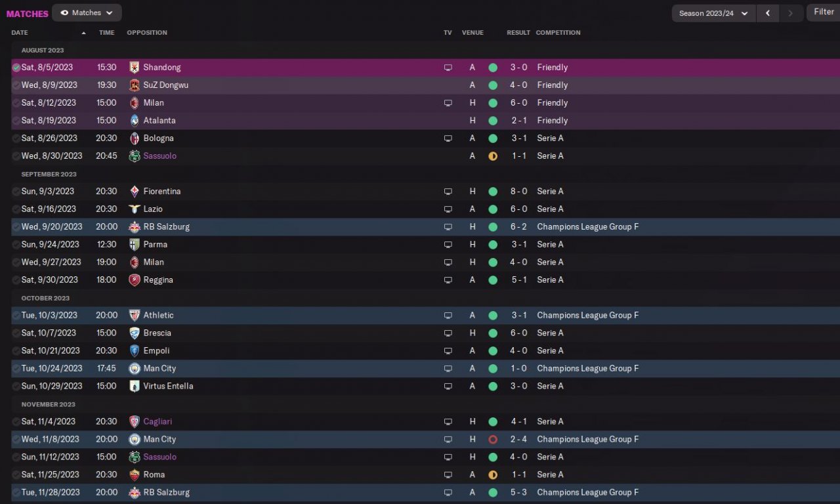Sort by the Result column header

(x=518, y=33)
